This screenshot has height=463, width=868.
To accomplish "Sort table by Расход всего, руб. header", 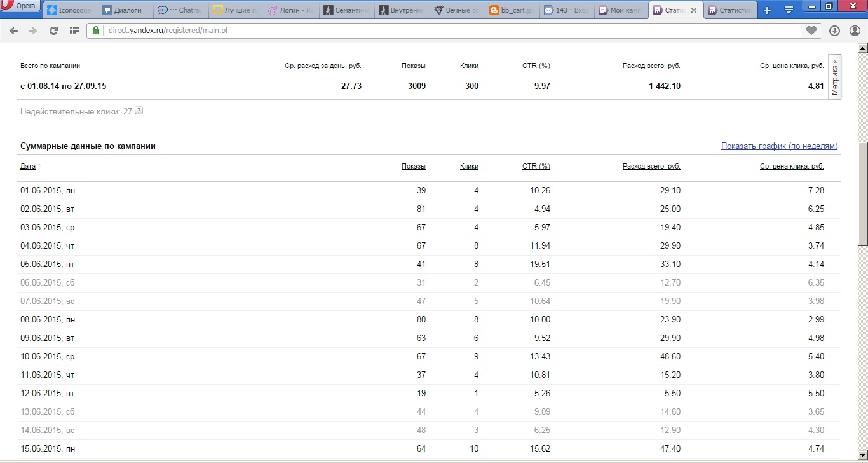I will [651, 167].
